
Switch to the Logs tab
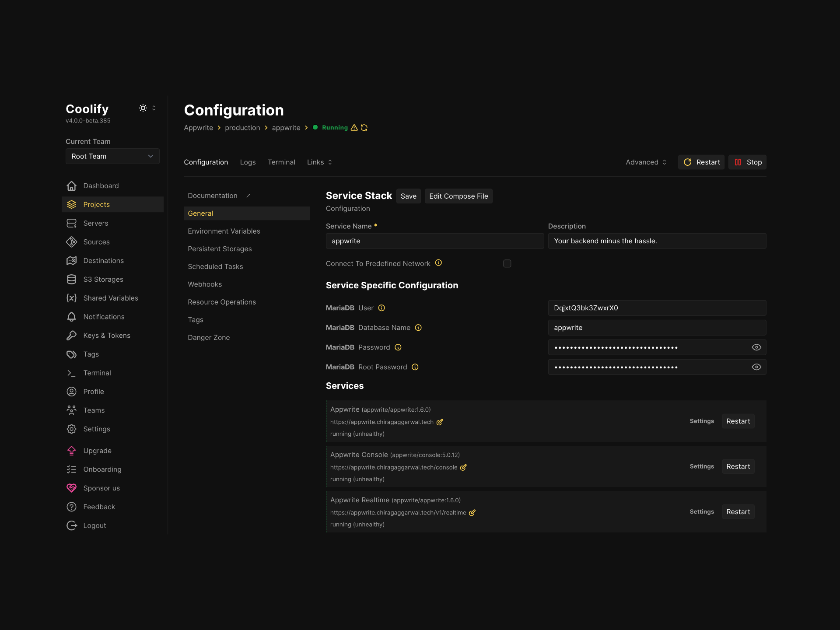(x=248, y=162)
